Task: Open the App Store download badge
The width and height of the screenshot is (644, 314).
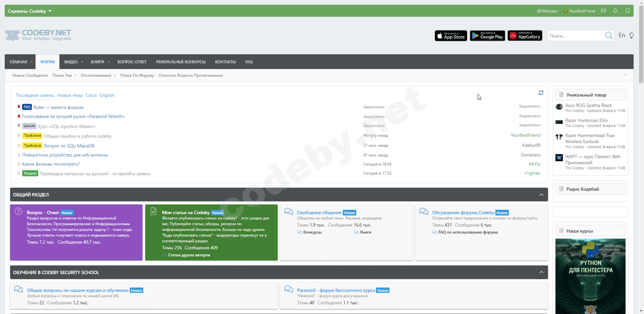Action: [x=451, y=36]
